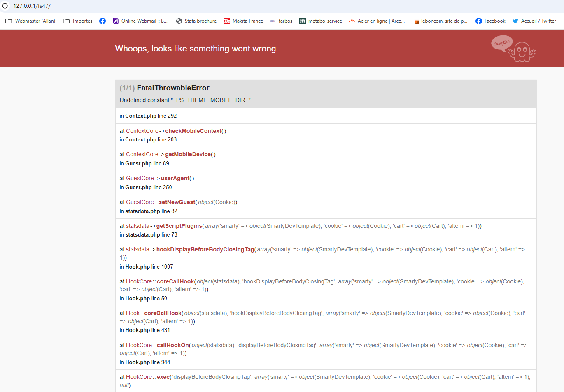Click the GuestCore link before userAgent

(140, 178)
